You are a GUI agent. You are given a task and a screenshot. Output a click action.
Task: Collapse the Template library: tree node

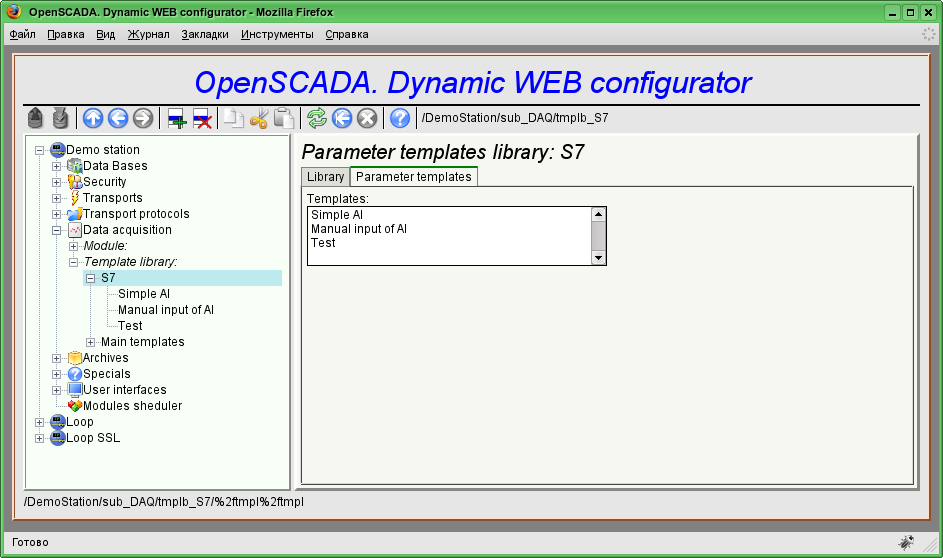pyautogui.click(x=73, y=262)
